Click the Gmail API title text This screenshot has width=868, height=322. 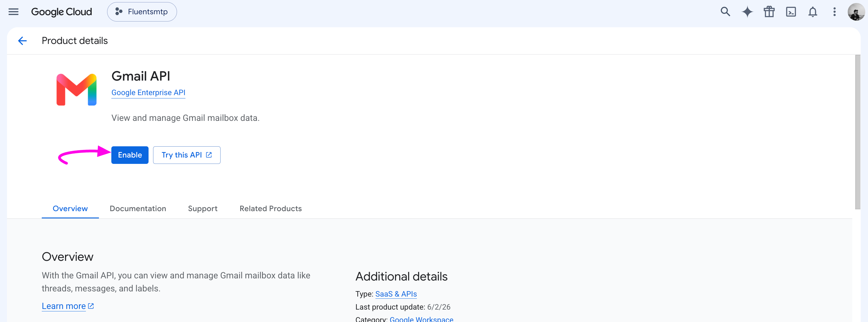tap(141, 76)
